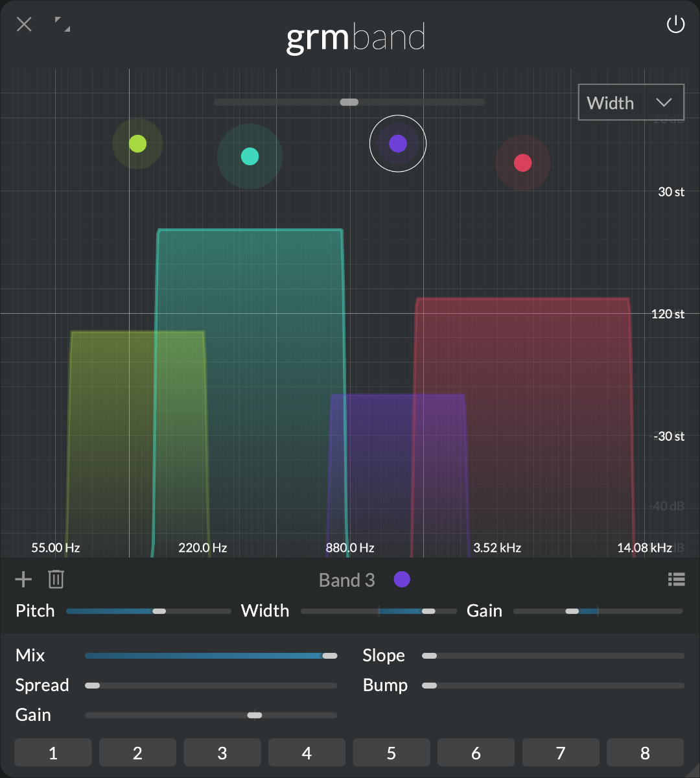Viewport: 700px width, 778px height.
Task: Toggle the plugin power bypass button
Action: [675, 25]
